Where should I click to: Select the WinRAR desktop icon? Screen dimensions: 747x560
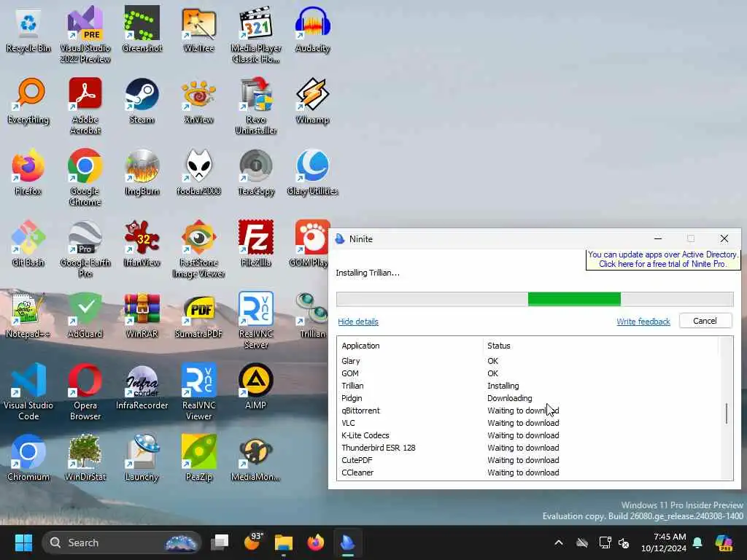coord(142,315)
